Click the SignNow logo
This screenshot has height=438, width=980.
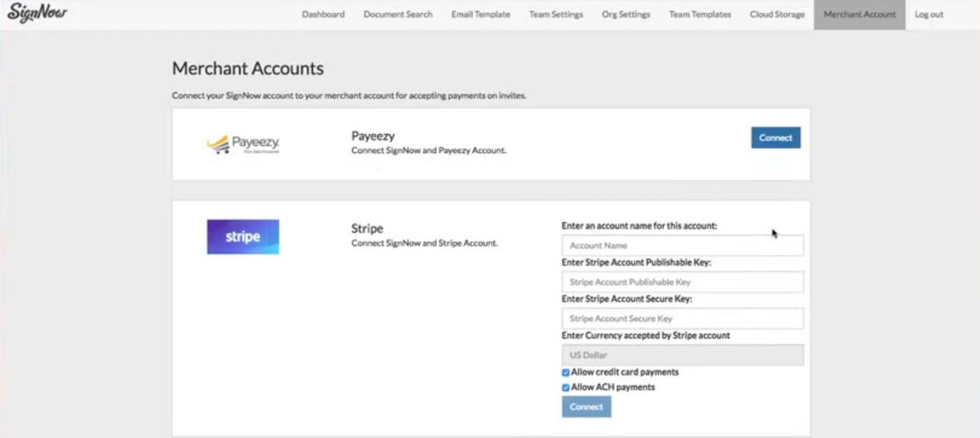(38, 14)
